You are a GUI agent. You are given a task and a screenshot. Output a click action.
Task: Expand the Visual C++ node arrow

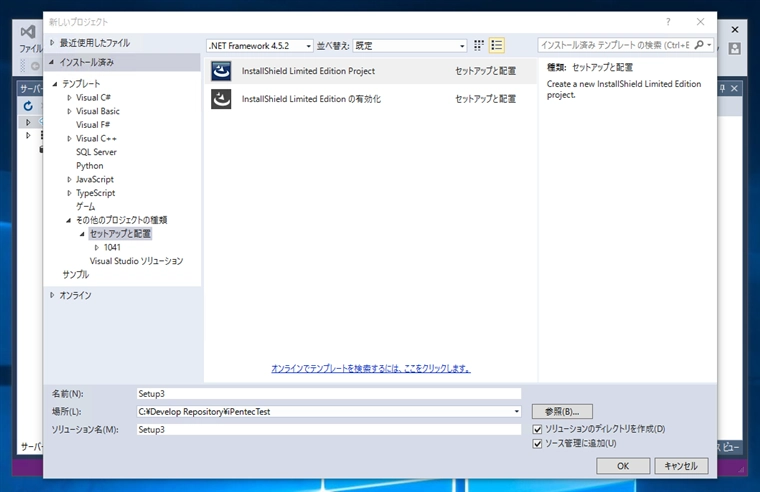[x=69, y=138]
